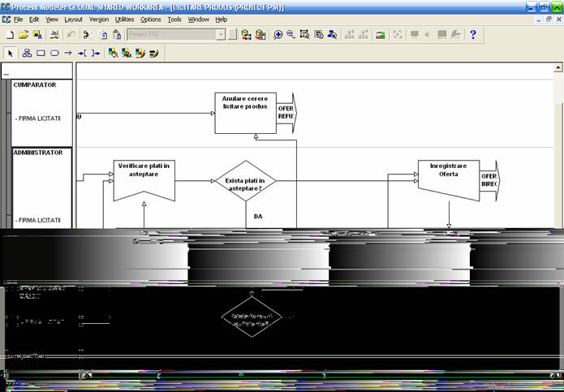The height and width of the screenshot is (392, 564).
Task: Open the Utilities menu
Action: coord(124,19)
